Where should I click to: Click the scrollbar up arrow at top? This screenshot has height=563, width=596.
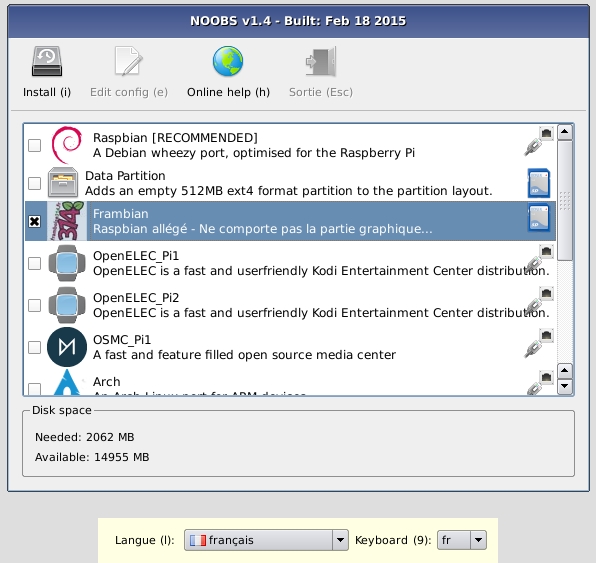pyautogui.click(x=565, y=132)
